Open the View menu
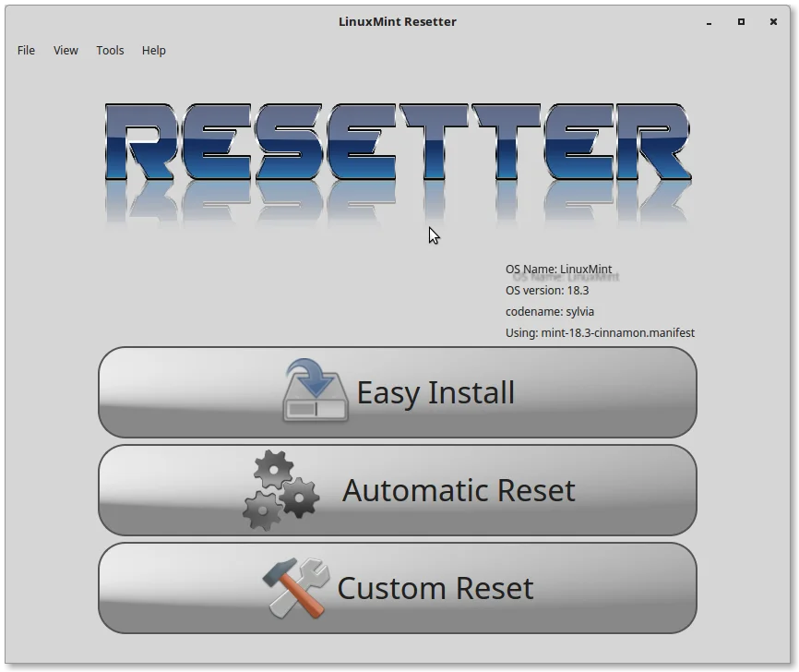This screenshot has width=799, height=672. (x=66, y=51)
